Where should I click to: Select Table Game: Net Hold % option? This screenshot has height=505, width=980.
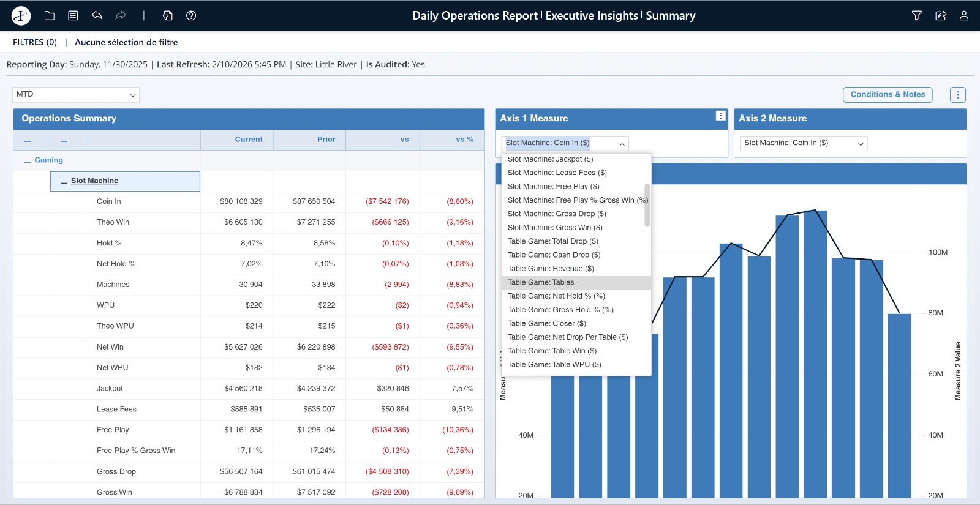tap(576, 296)
